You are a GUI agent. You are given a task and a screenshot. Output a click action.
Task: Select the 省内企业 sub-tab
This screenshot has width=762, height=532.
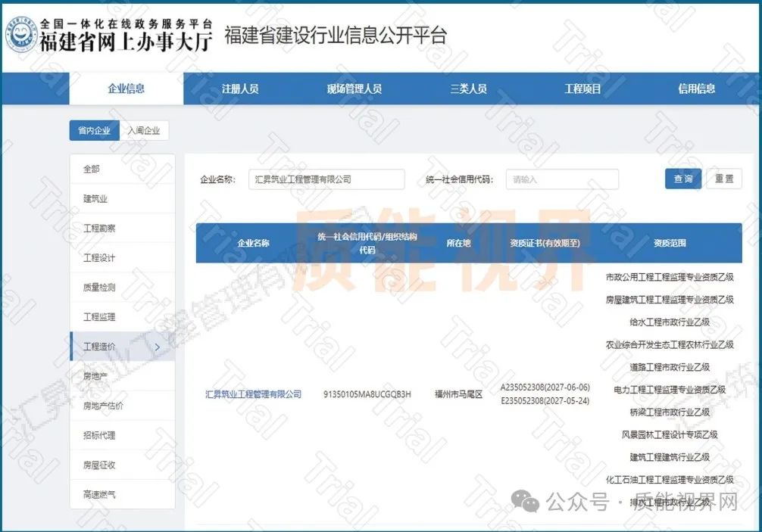coord(94,131)
